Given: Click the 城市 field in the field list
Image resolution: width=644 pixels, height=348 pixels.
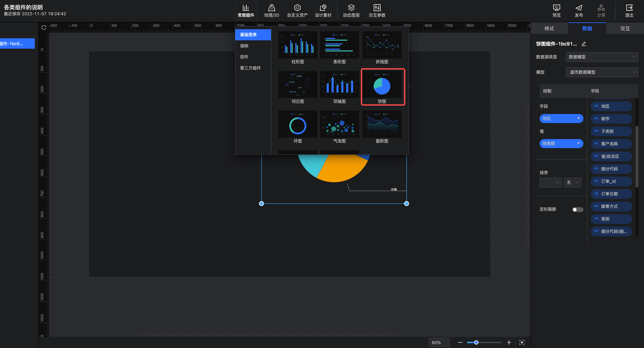Looking at the screenshot, I should (x=611, y=119).
